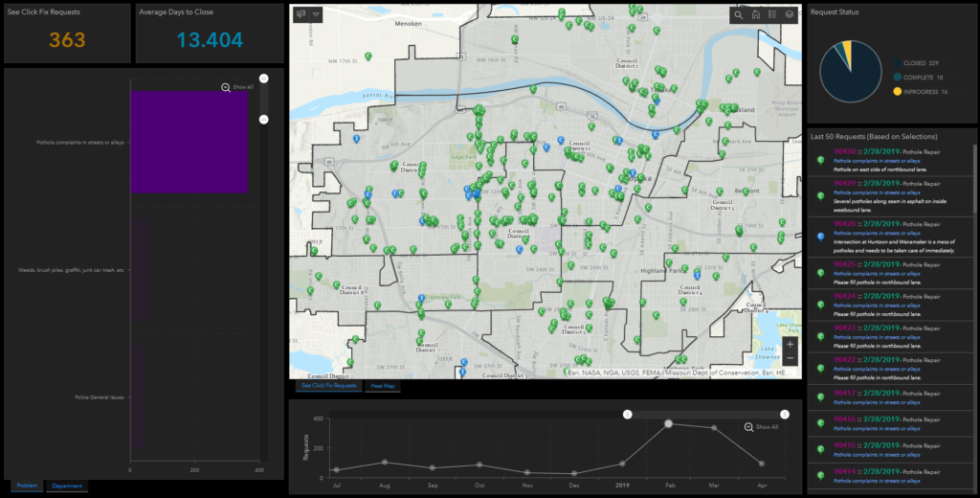This screenshot has height=498, width=980.
Task: Select the See Click Fix Requests tab
Action: click(327, 386)
